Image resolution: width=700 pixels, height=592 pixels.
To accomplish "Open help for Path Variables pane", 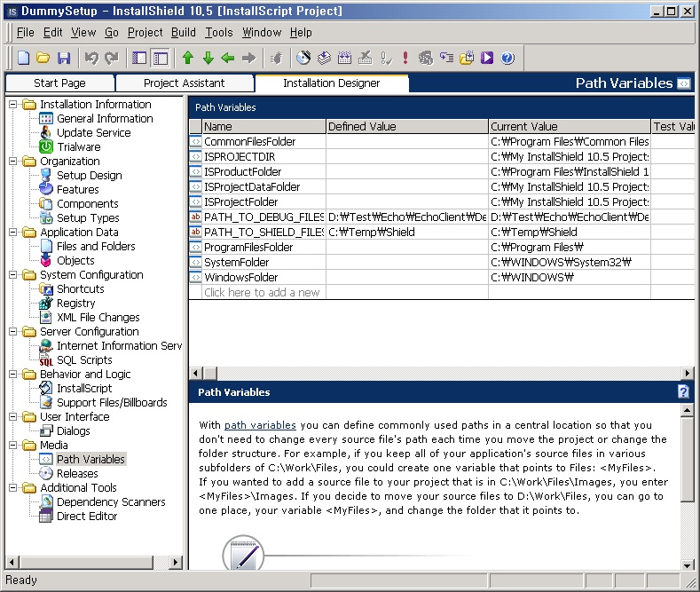I will coord(683,391).
